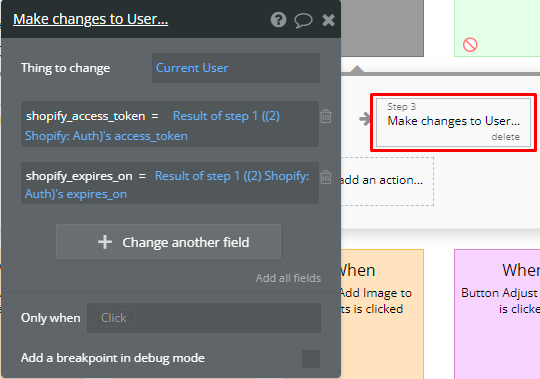The width and height of the screenshot is (540, 379).
Task: Enable the debug mode breakpoint checkbox
Action: 311,359
